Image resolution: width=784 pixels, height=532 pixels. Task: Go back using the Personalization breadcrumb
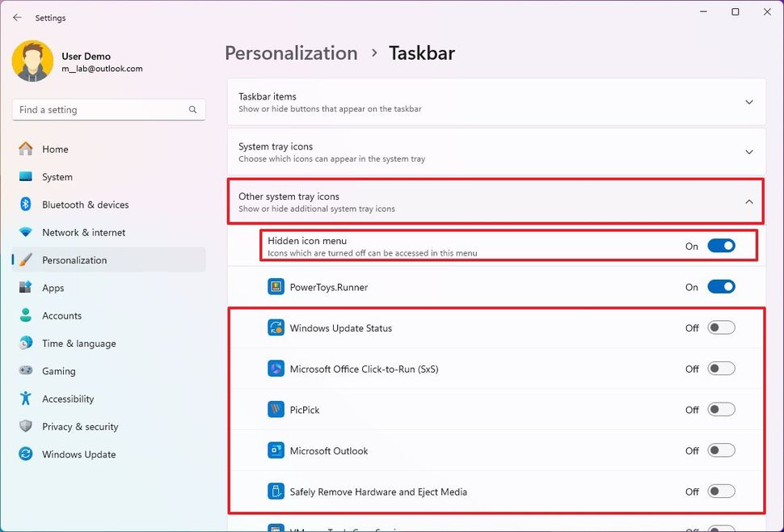[x=291, y=53]
